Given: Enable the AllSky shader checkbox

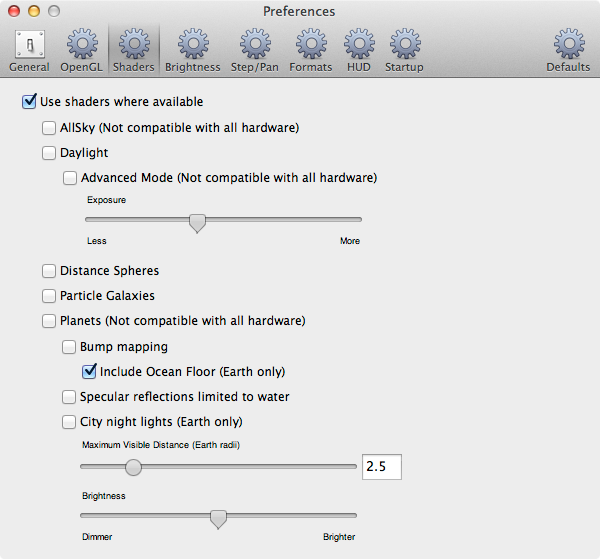Looking at the screenshot, I should [49, 128].
